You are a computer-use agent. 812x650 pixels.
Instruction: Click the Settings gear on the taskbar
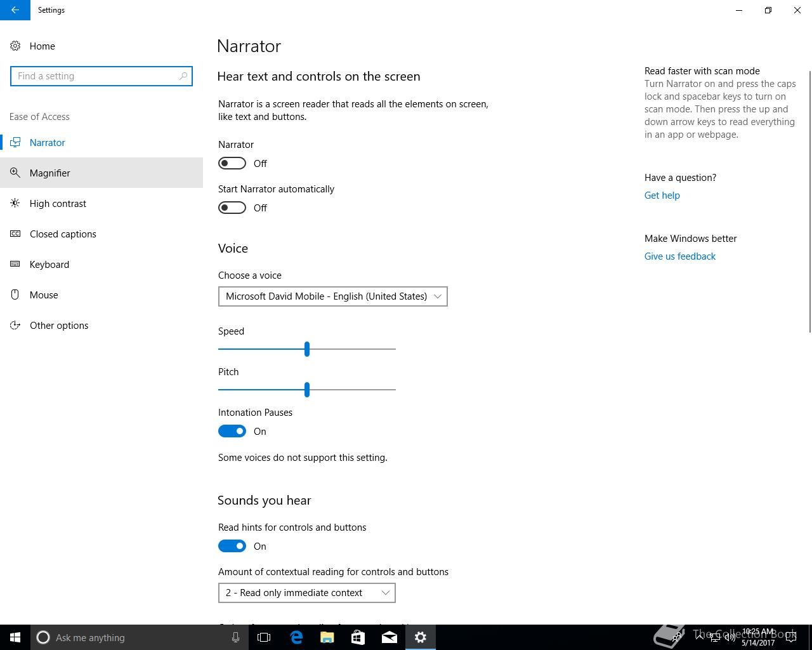coord(421,637)
